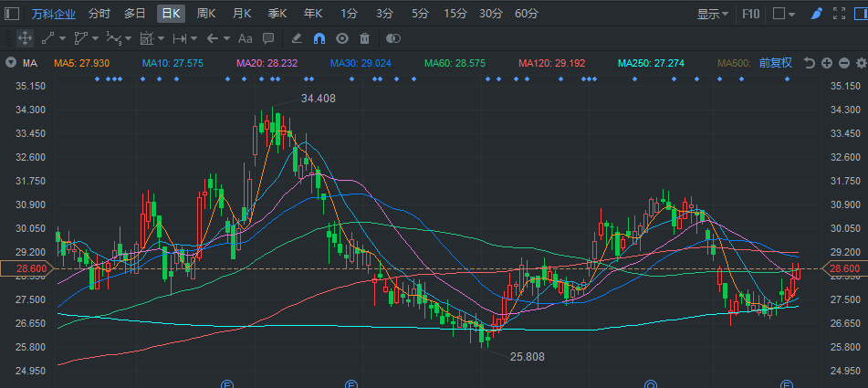
Task: Select the 1分 interval tab
Action: click(348, 14)
